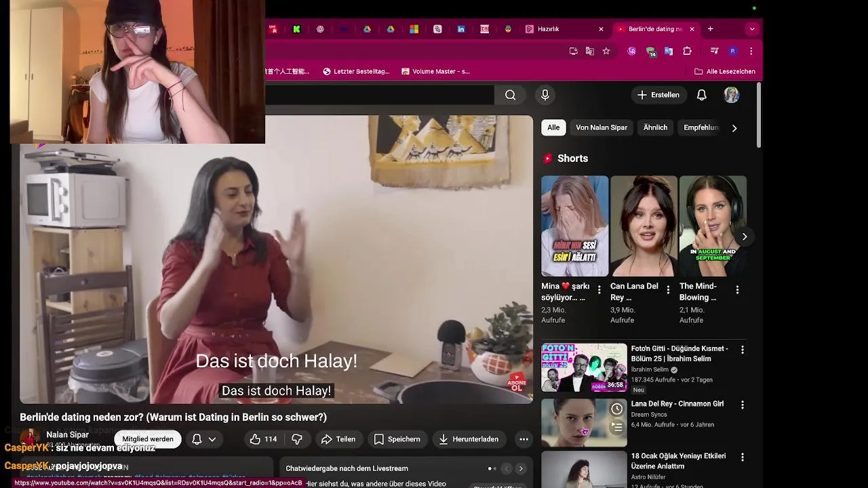Open more actions three-dot button under video

[x=524, y=439]
